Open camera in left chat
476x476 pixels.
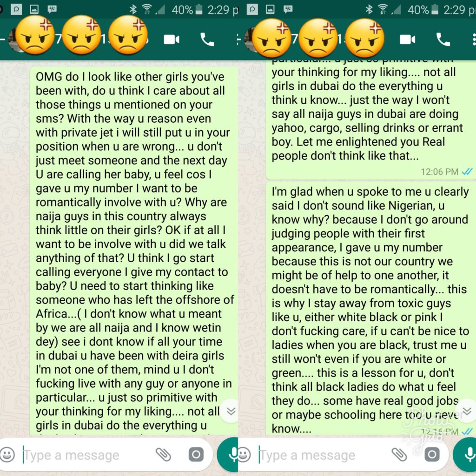pyautogui.click(x=196, y=455)
